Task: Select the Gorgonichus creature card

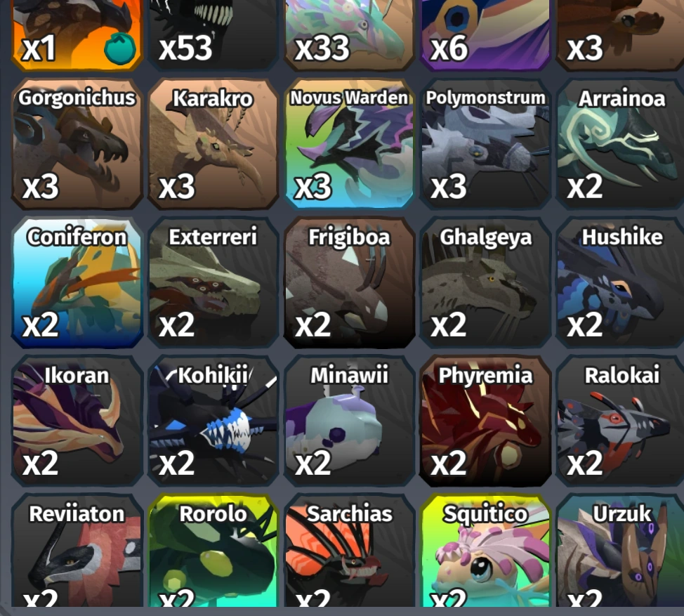Action: [x=77, y=144]
